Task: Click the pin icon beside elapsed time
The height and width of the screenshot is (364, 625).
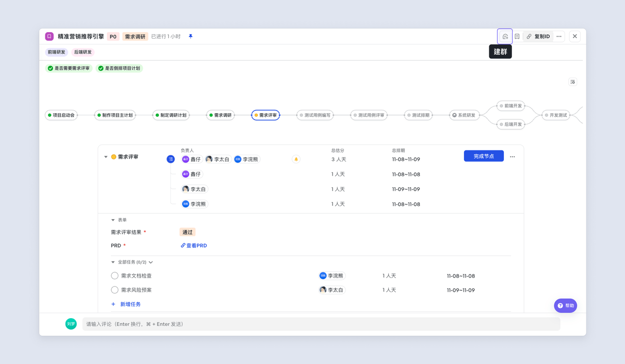Action: click(190, 37)
